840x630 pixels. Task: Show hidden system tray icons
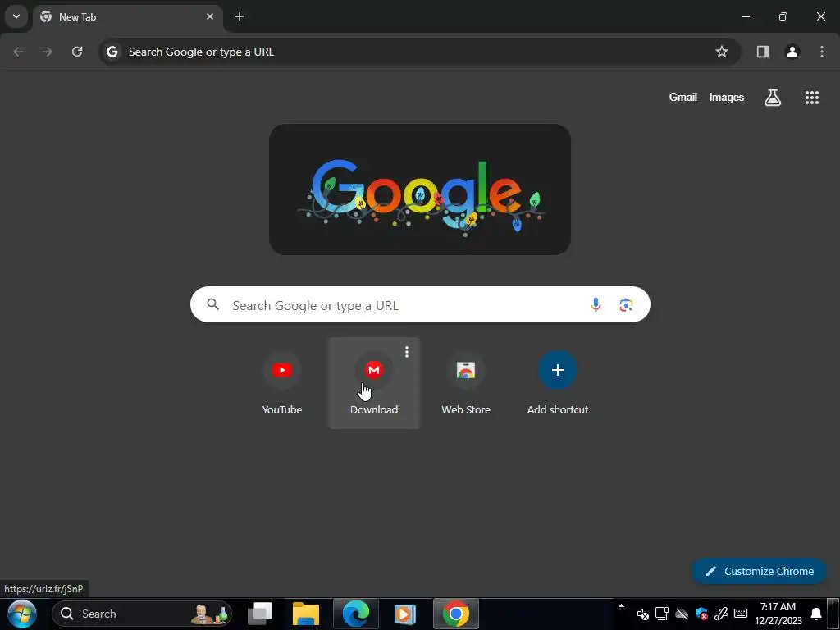[622, 606]
